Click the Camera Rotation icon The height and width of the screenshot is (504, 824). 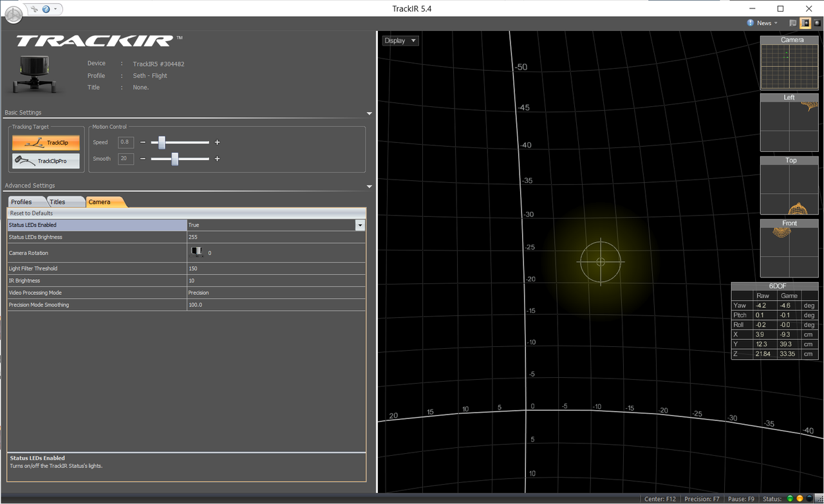[196, 252]
